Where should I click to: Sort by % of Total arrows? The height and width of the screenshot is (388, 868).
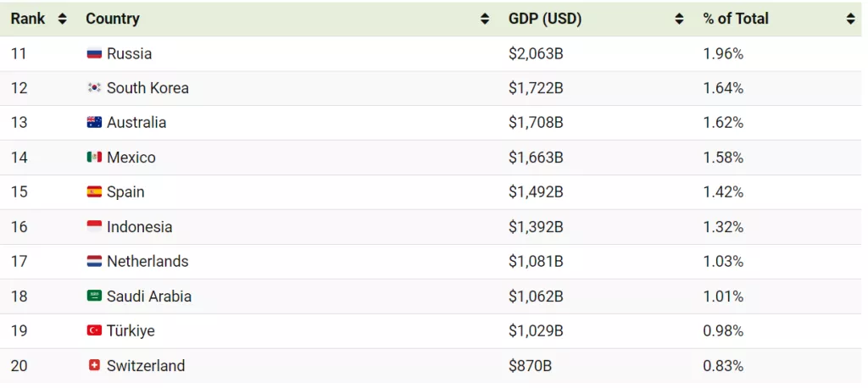(x=850, y=19)
